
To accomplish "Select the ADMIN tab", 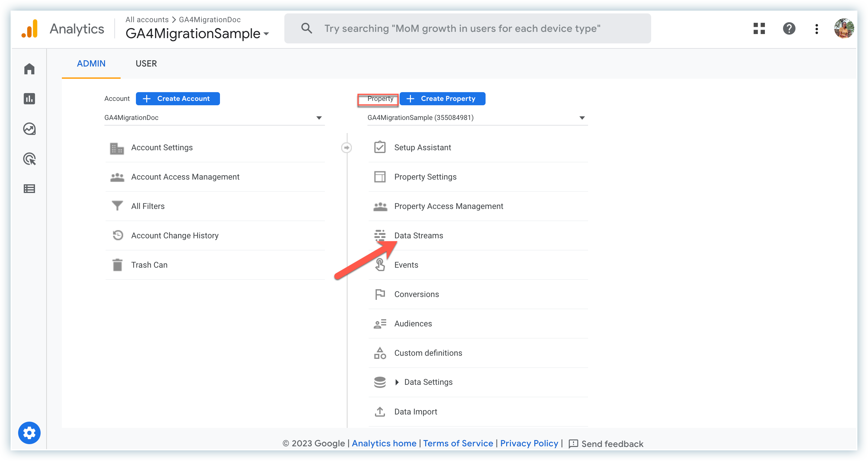I will (x=91, y=64).
